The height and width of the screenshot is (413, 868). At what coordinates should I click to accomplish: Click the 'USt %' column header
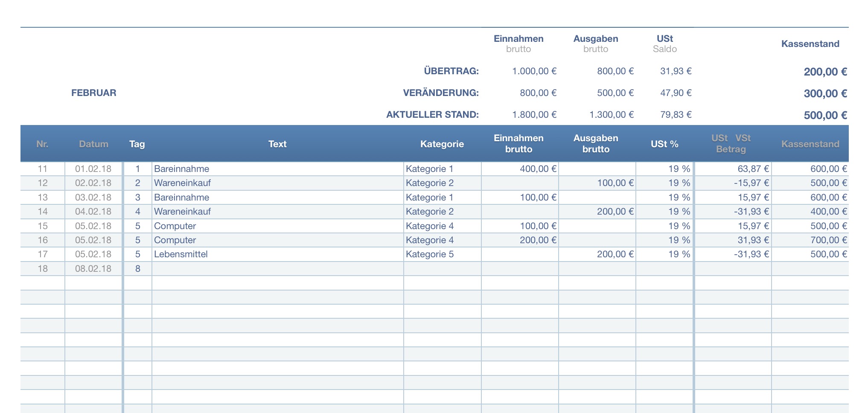(x=664, y=144)
